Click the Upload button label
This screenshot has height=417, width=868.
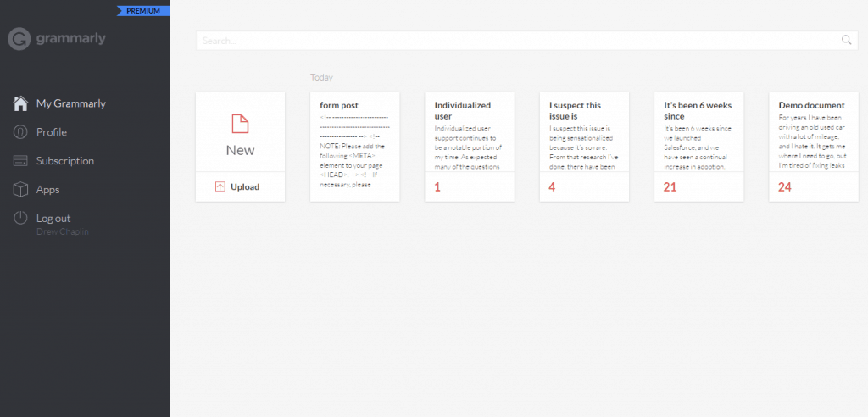point(245,186)
